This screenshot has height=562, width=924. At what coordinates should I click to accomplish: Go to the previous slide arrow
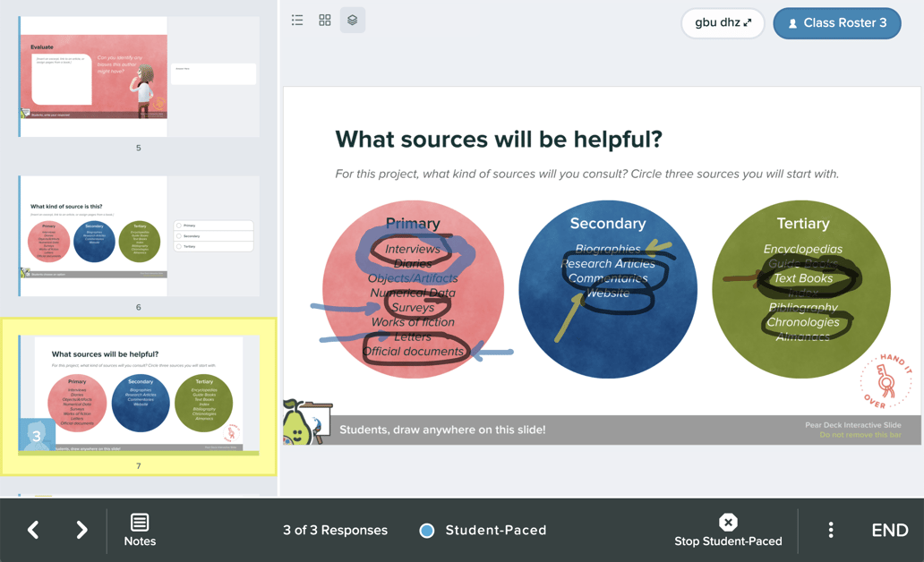(x=32, y=530)
